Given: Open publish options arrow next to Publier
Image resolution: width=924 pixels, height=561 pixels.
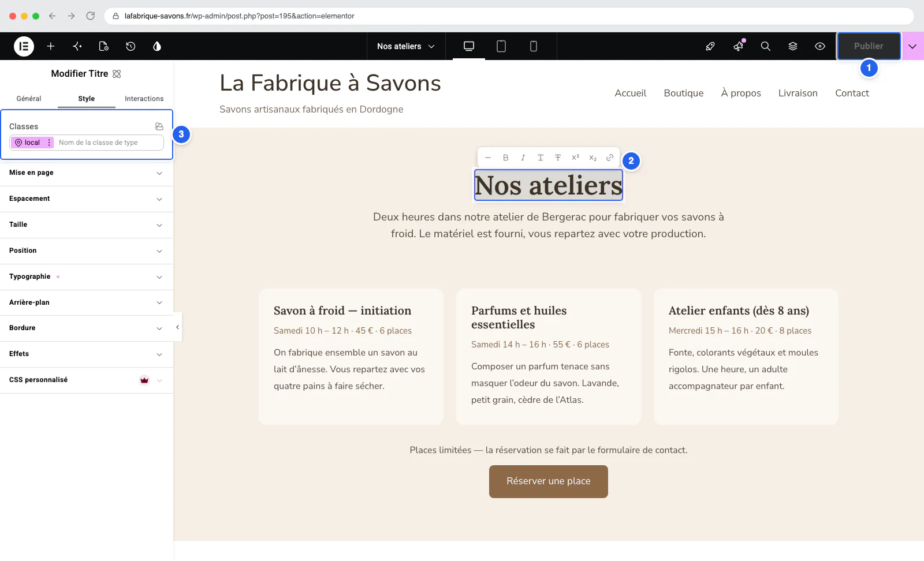Looking at the screenshot, I should [x=912, y=46].
